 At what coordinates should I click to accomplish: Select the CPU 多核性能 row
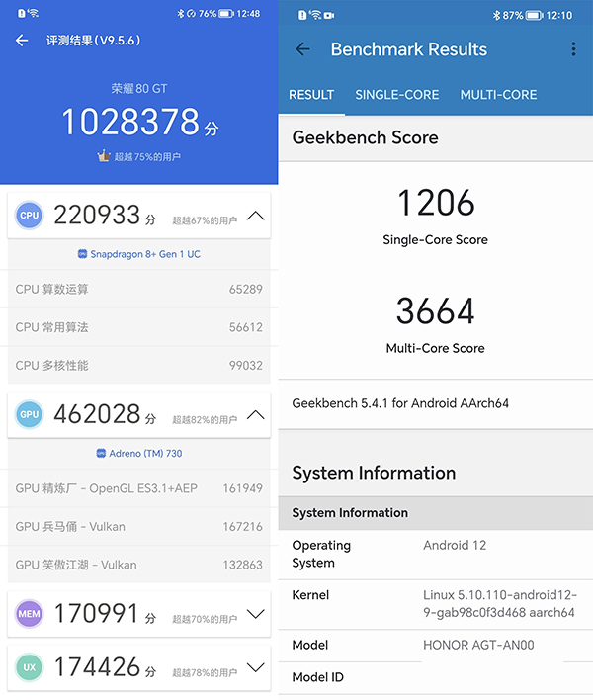(x=138, y=366)
